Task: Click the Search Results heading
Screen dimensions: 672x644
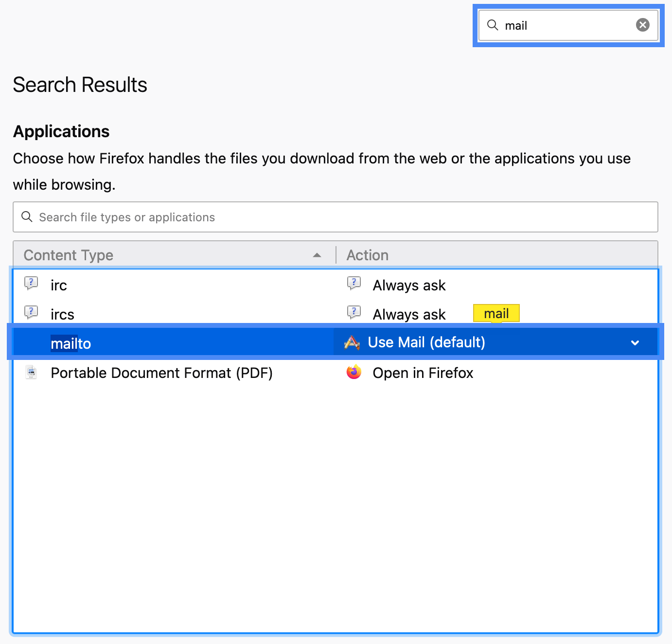Action: pyautogui.click(x=80, y=85)
